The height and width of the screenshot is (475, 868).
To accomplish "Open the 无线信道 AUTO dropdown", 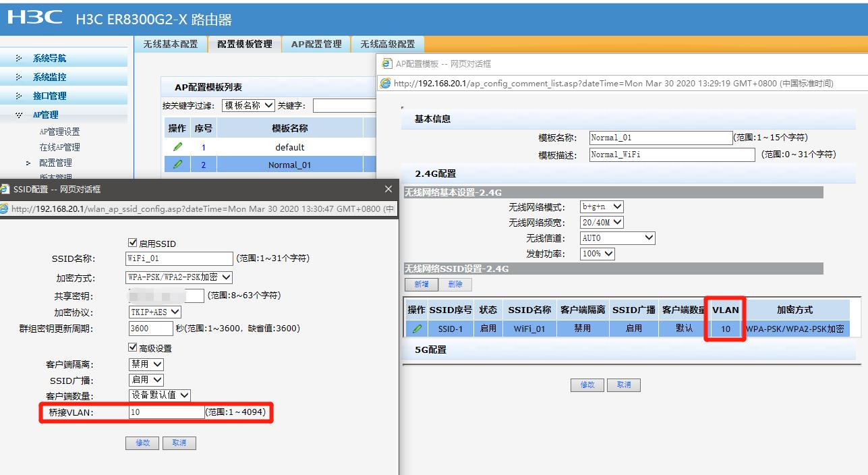I will 618,238.
